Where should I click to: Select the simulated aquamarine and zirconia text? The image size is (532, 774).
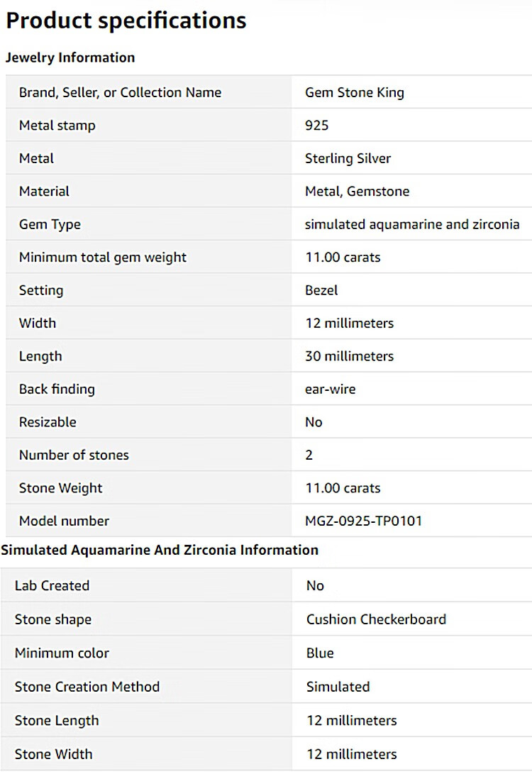click(x=411, y=224)
